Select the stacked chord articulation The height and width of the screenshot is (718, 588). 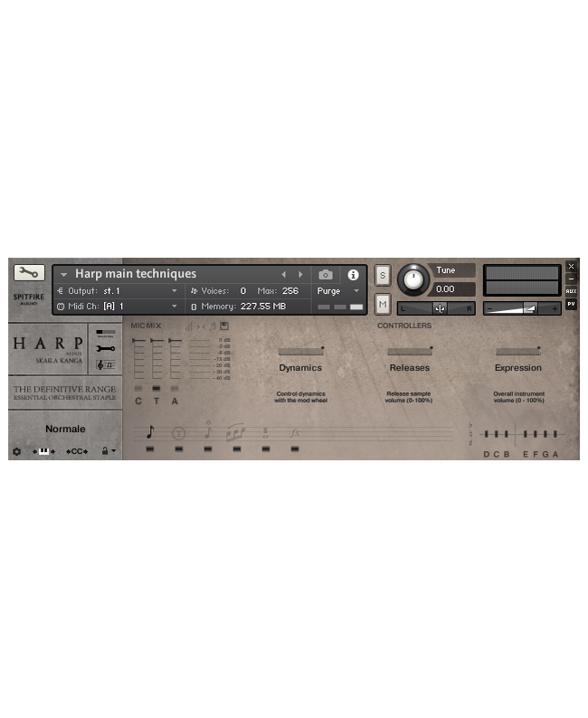click(x=265, y=433)
